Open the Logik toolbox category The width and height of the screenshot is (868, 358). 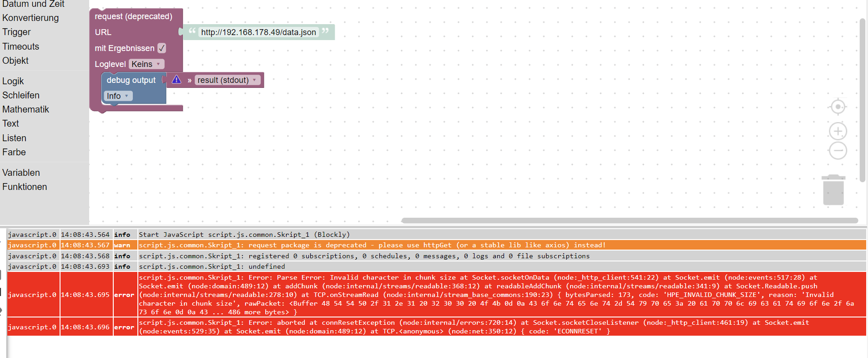point(13,81)
